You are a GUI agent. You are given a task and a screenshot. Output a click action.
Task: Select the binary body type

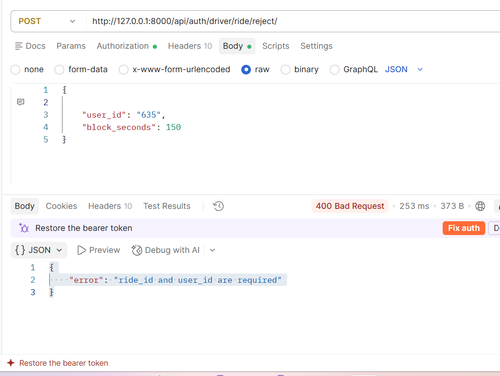(285, 70)
